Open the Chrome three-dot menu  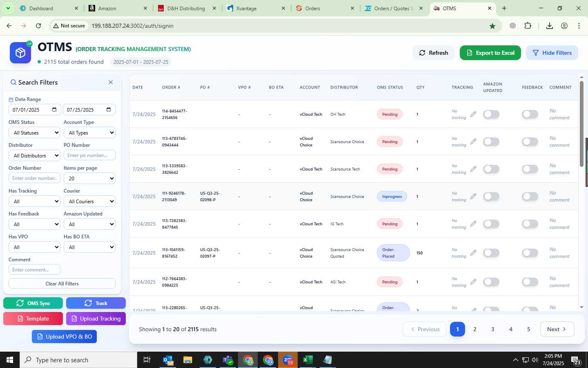[x=579, y=26]
